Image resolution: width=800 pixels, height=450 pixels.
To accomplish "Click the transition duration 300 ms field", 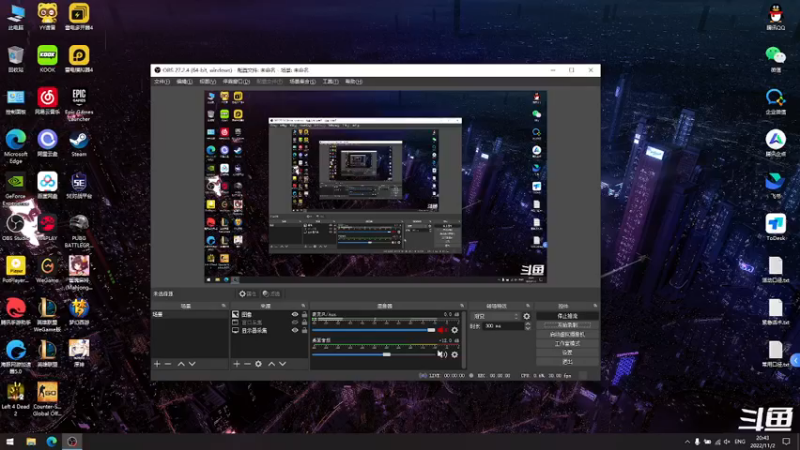I will coord(503,326).
